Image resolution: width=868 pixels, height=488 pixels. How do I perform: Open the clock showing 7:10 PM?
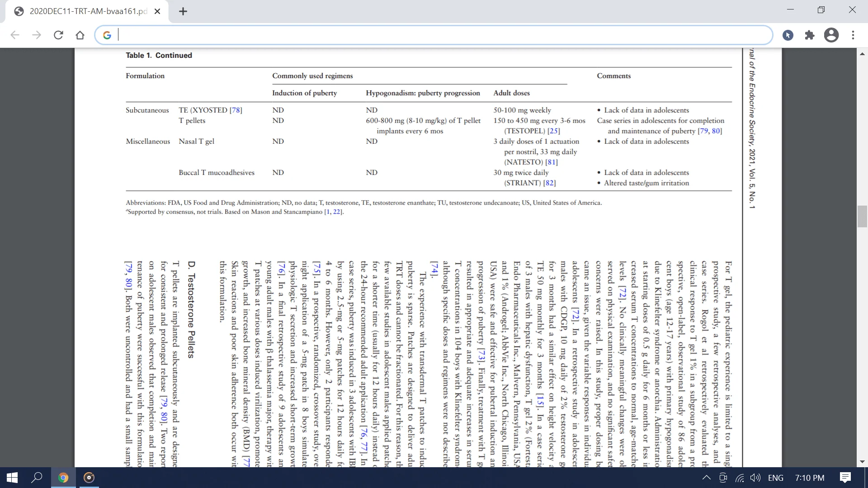pyautogui.click(x=810, y=478)
